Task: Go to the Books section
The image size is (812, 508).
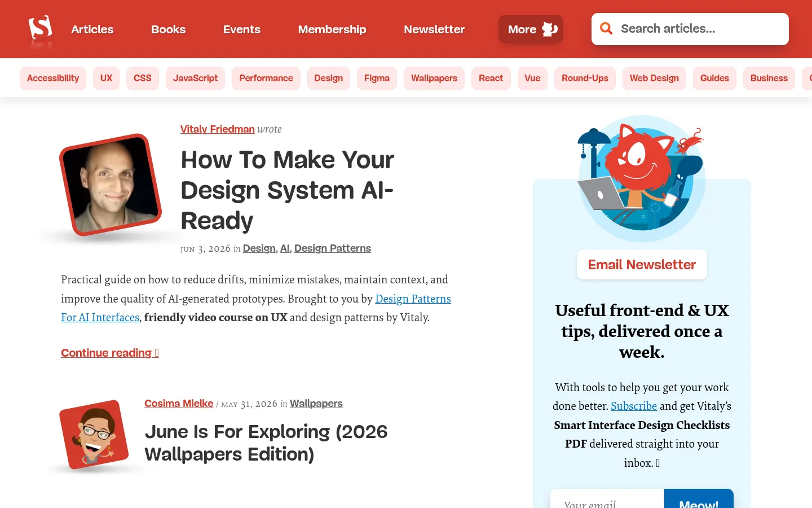Action: [168, 29]
